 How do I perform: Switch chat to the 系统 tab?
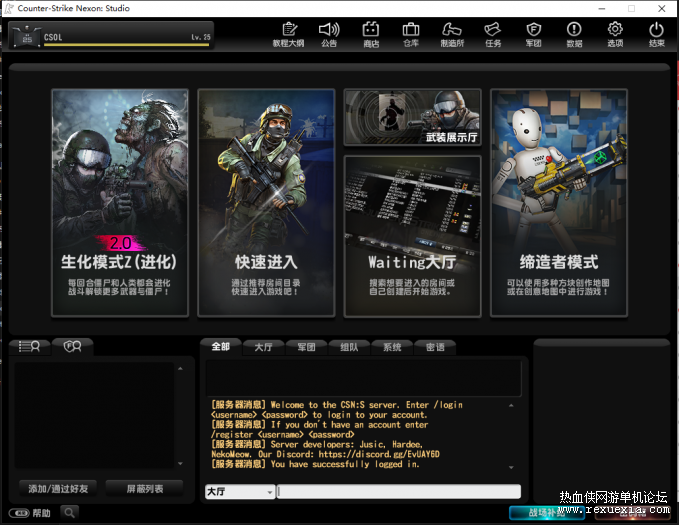point(392,347)
